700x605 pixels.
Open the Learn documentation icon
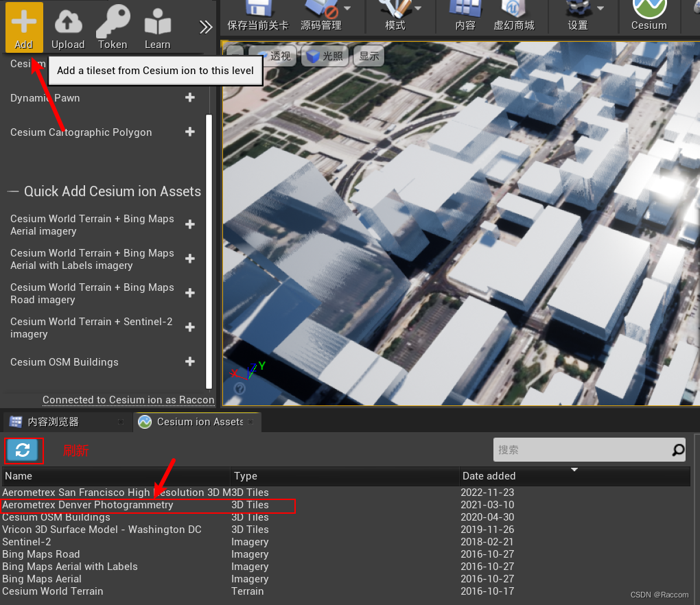click(158, 27)
